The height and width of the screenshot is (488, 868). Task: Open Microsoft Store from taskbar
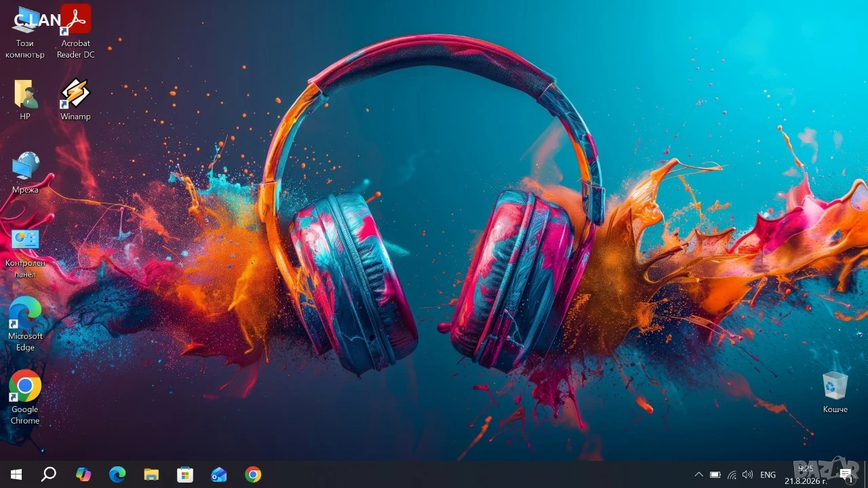(x=185, y=474)
